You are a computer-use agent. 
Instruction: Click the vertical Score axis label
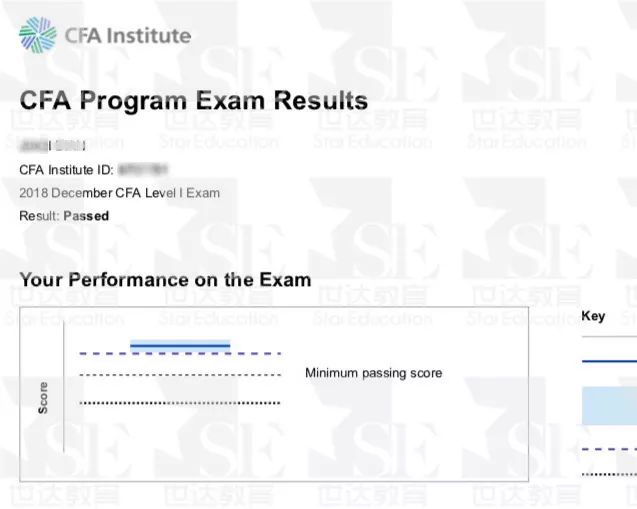43,398
